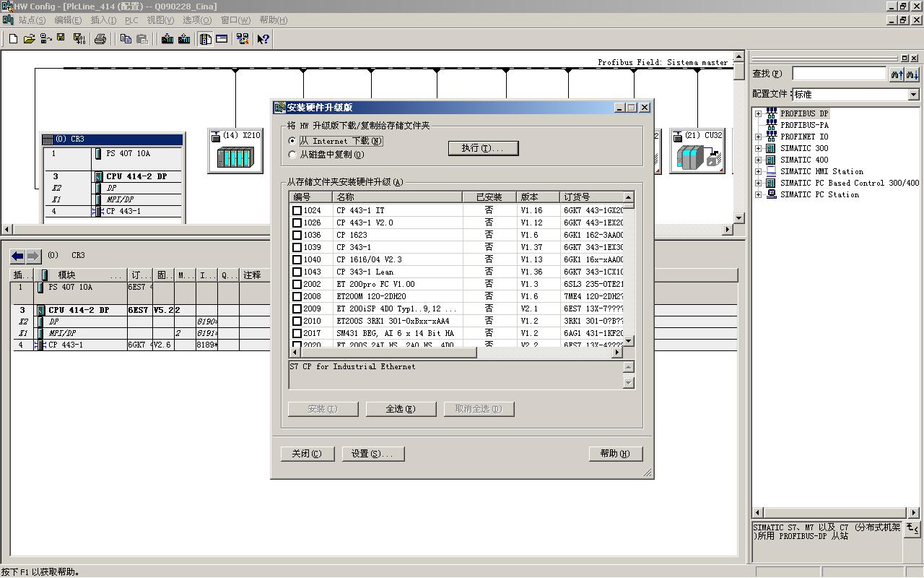Click the catalog search-up binoculars icon

(x=897, y=74)
